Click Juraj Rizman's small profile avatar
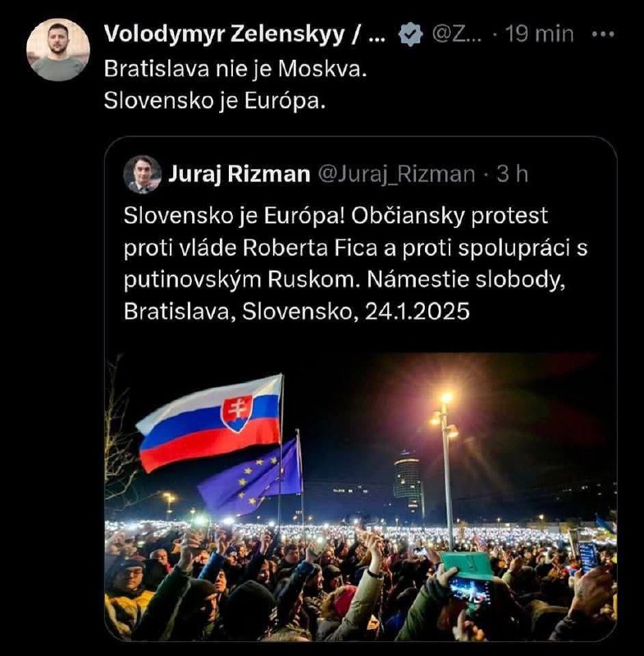644x656 pixels. pyautogui.click(x=142, y=174)
